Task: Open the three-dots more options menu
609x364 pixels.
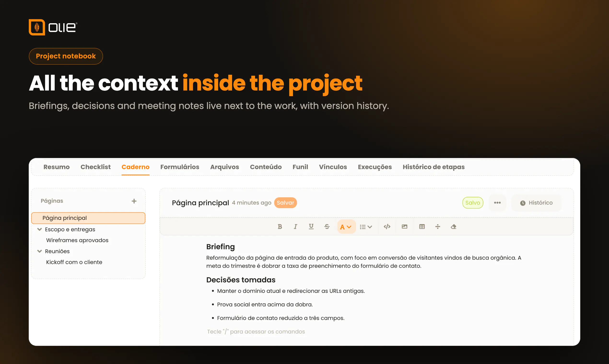Action: 497,203
